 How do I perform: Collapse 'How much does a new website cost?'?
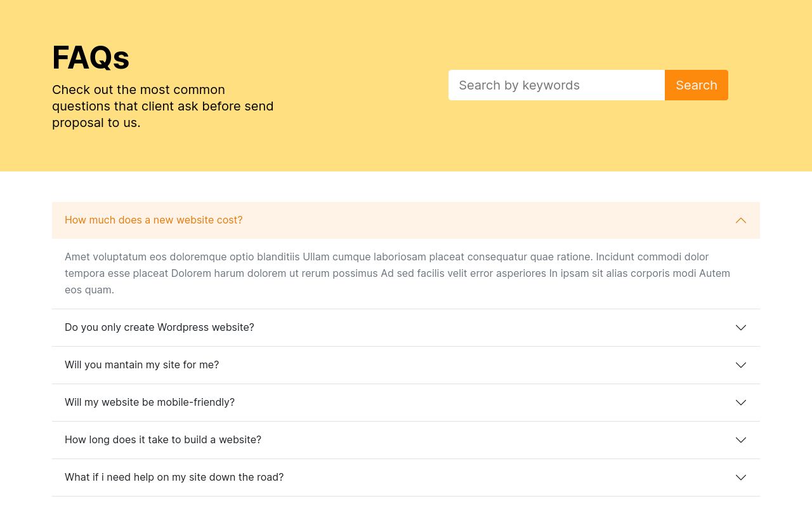(x=154, y=220)
